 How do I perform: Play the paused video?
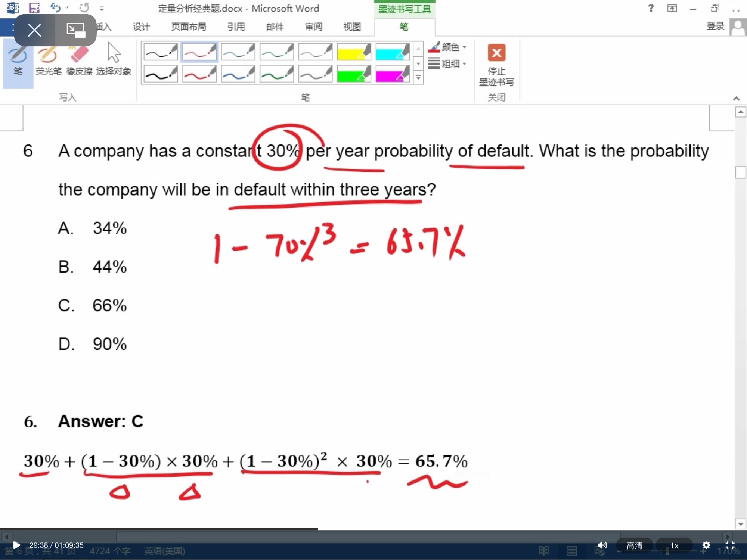pyautogui.click(x=16, y=545)
